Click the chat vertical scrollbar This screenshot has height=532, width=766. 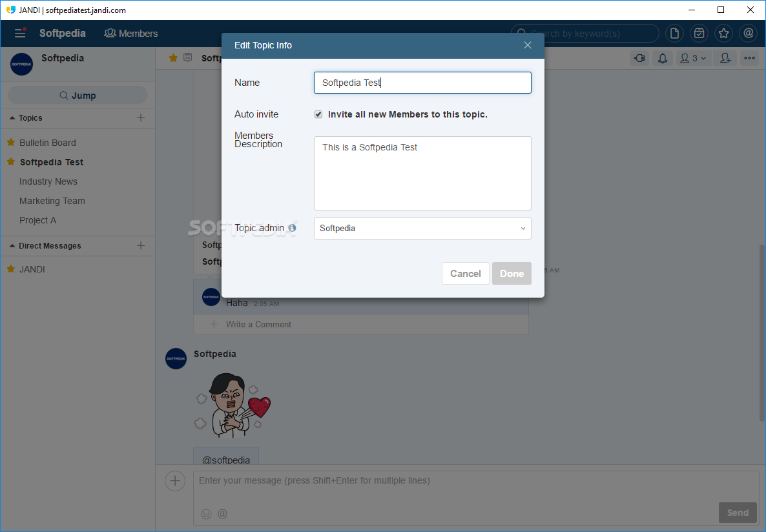[761, 332]
